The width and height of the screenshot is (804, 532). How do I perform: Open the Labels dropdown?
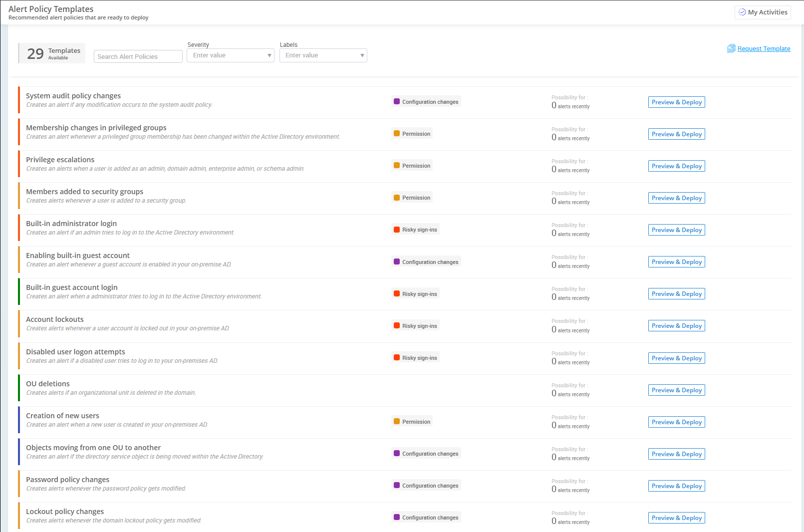pyautogui.click(x=323, y=55)
